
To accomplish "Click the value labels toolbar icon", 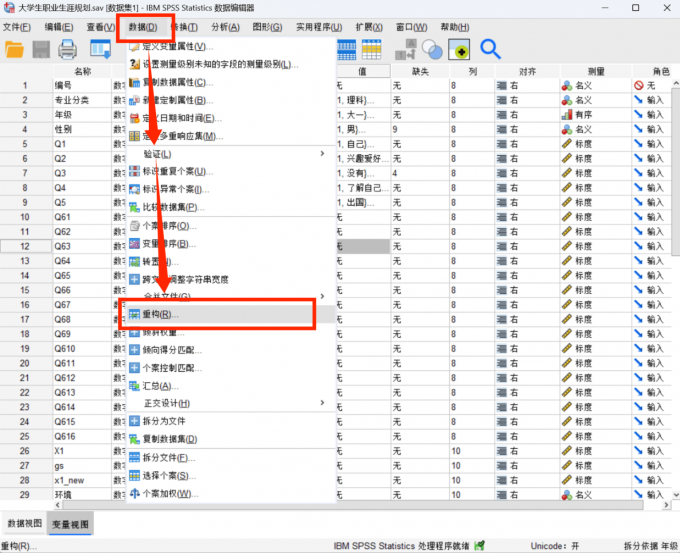I will [406, 49].
